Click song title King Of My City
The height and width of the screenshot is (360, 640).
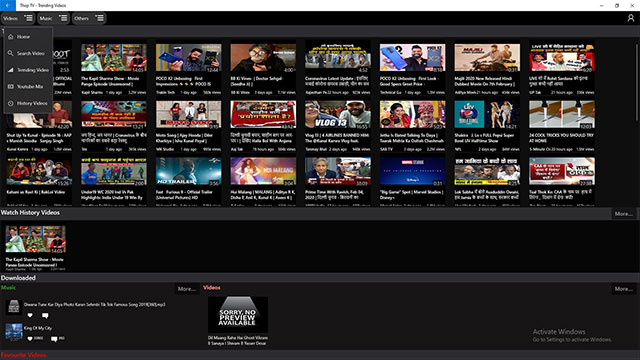coord(38,328)
